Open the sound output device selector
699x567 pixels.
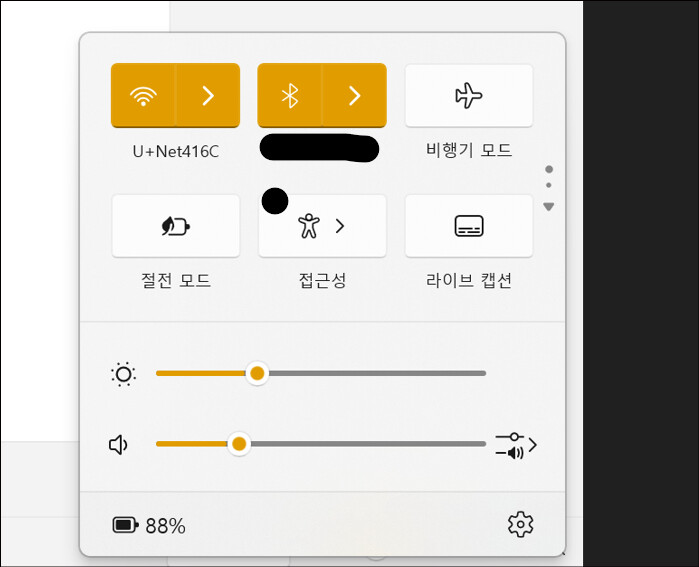click(x=516, y=446)
